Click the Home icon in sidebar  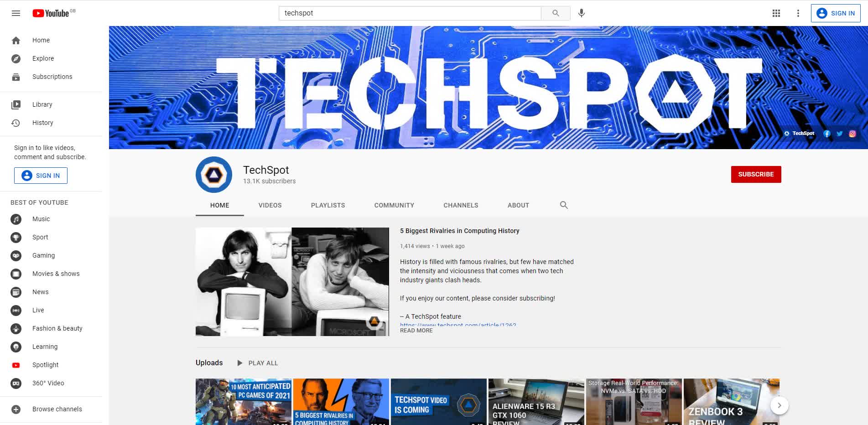pos(16,40)
